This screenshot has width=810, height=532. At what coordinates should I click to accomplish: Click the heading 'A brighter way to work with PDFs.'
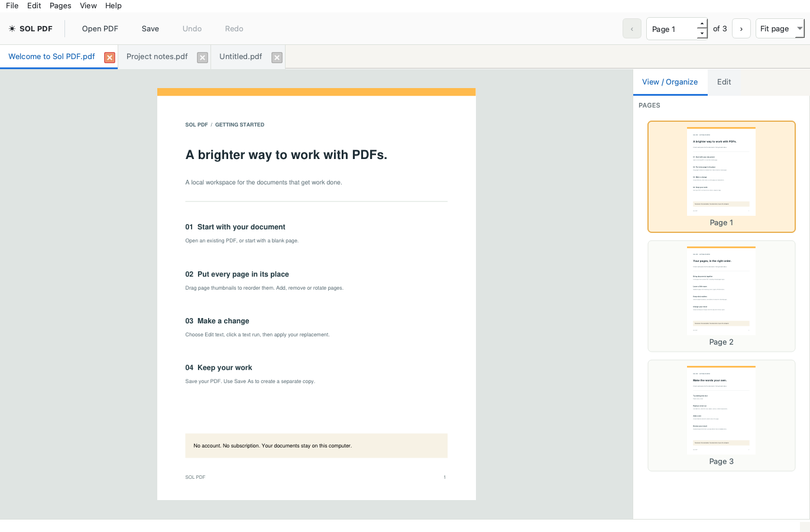point(286,155)
